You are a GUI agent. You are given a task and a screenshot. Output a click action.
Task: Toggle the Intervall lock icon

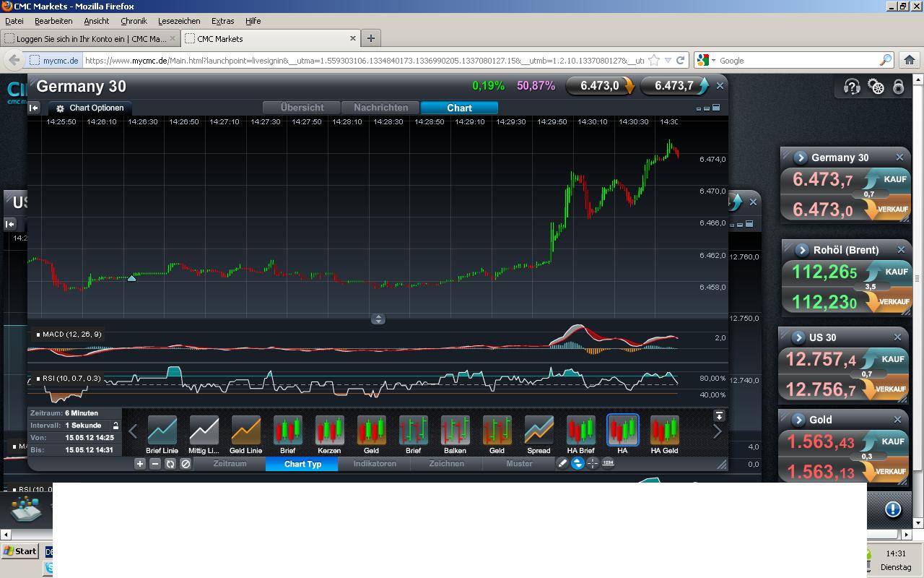click(115, 426)
